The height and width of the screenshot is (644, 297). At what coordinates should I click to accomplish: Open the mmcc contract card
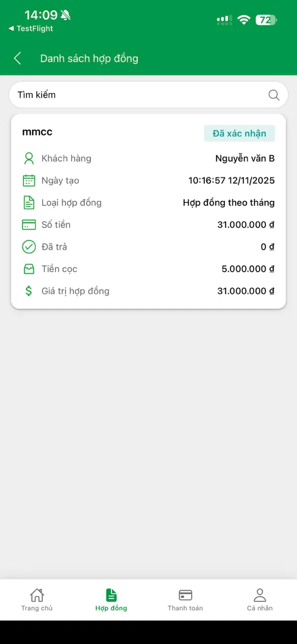click(x=147, y=210)
